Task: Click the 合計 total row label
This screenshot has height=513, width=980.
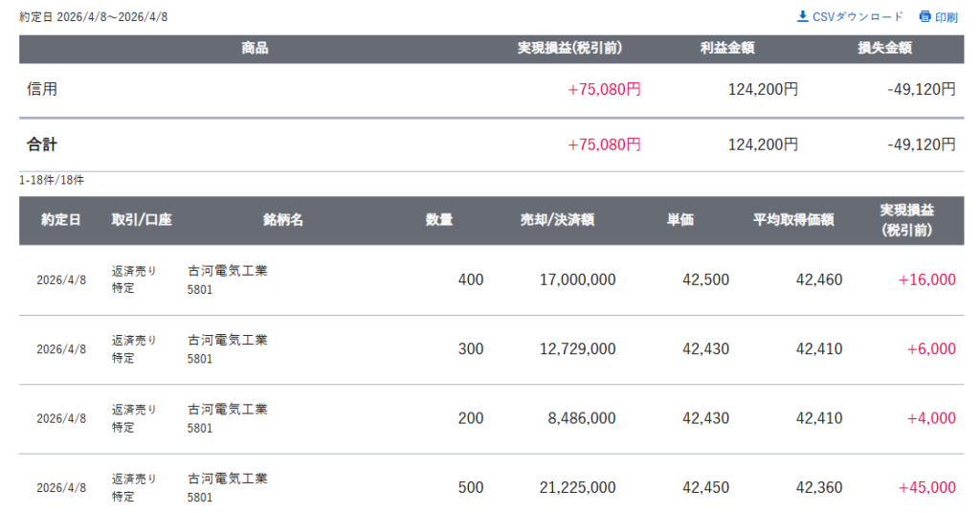Action: [42, 145]
